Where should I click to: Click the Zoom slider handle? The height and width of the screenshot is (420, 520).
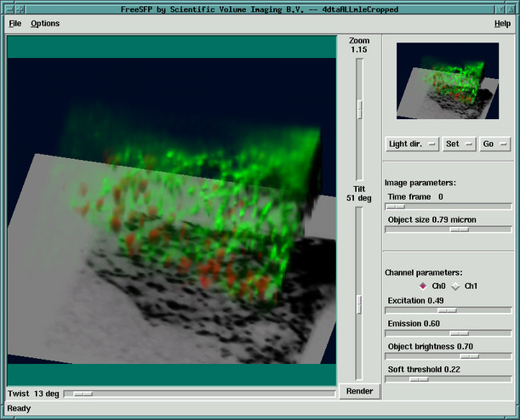359,110
